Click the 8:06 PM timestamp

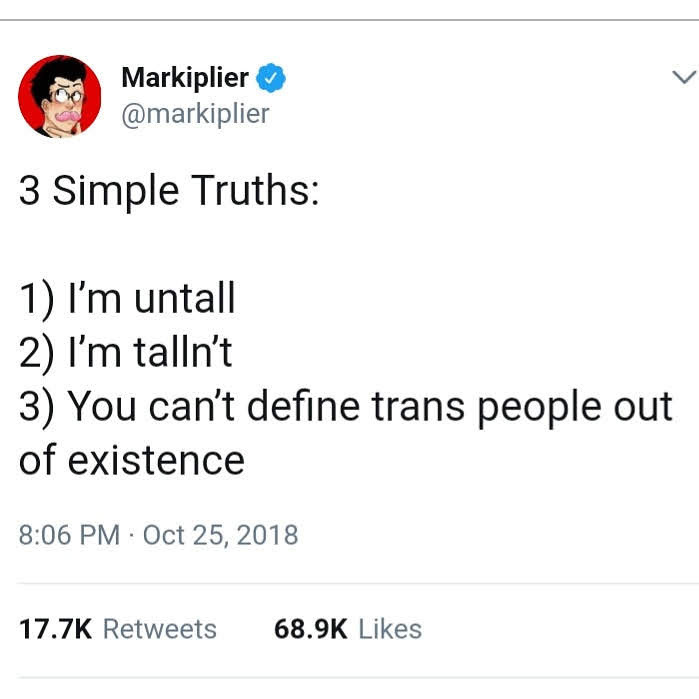point(69,535)
